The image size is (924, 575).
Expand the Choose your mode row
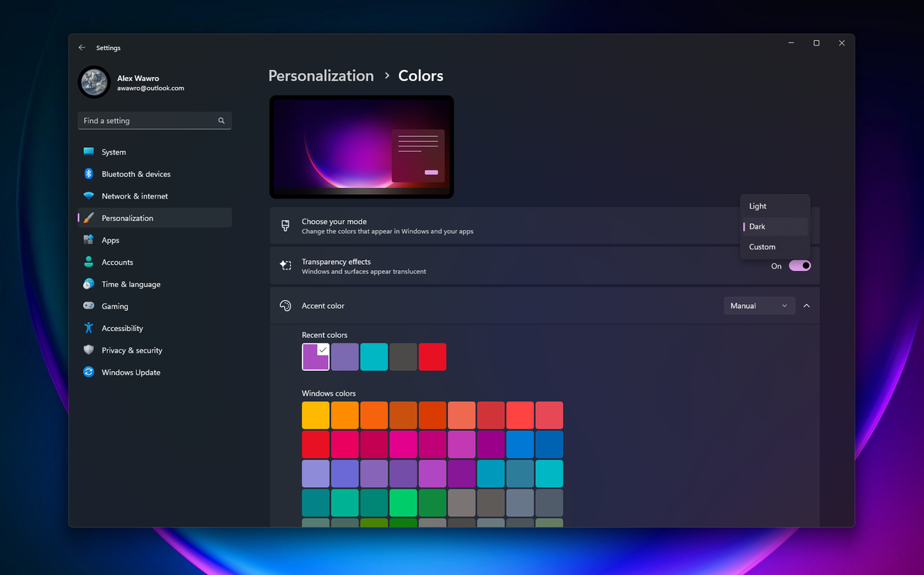tap(539, 226)
